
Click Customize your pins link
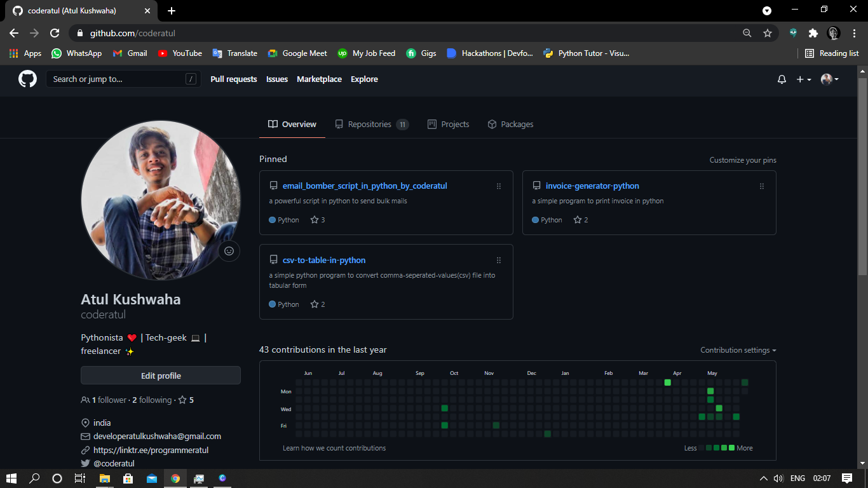[x=742, y=160]
